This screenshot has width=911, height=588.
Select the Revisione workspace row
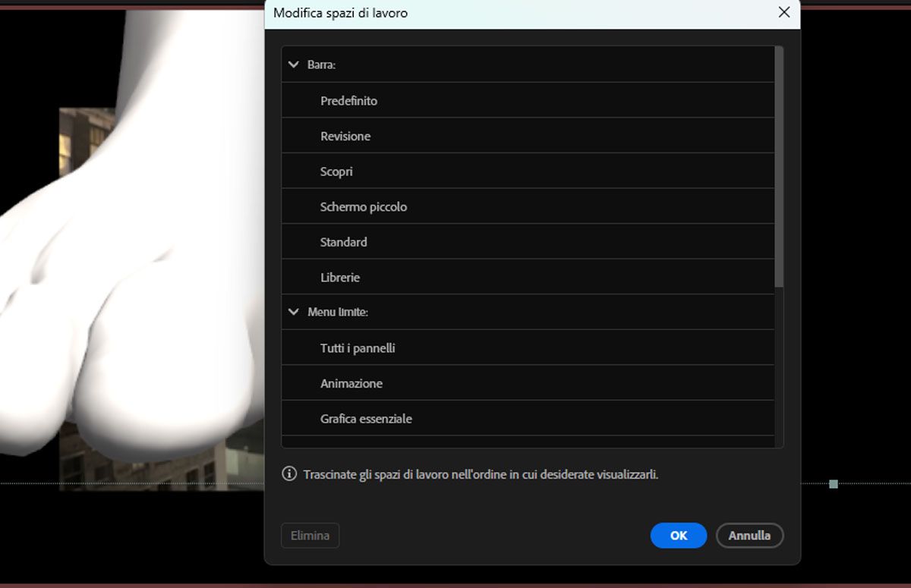click(x=528, y=136)
